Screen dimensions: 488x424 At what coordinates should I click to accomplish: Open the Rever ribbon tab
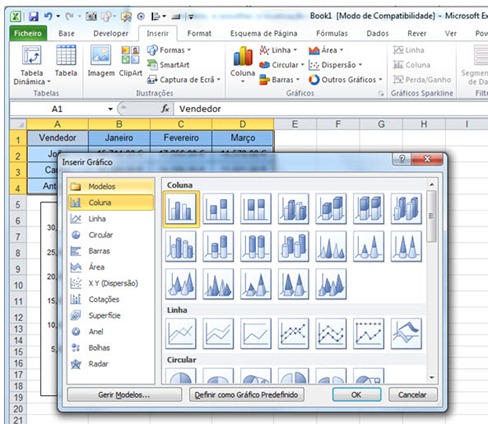[x=417, y=34]
